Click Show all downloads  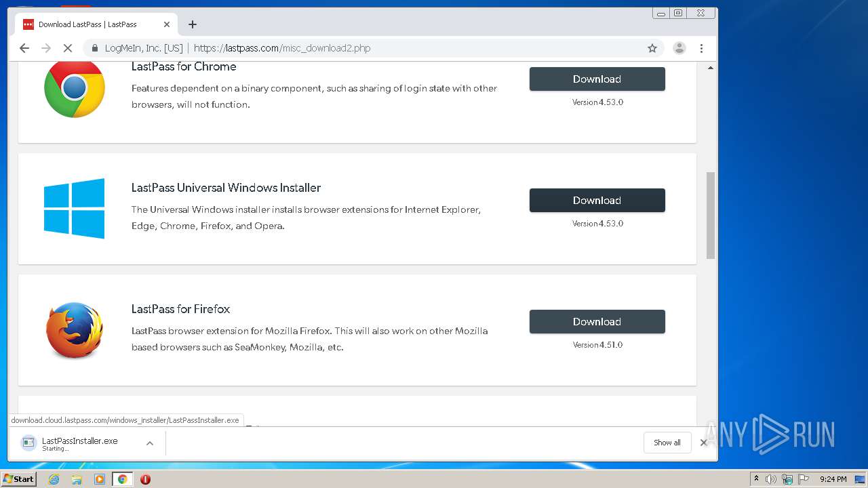[667, 443]
